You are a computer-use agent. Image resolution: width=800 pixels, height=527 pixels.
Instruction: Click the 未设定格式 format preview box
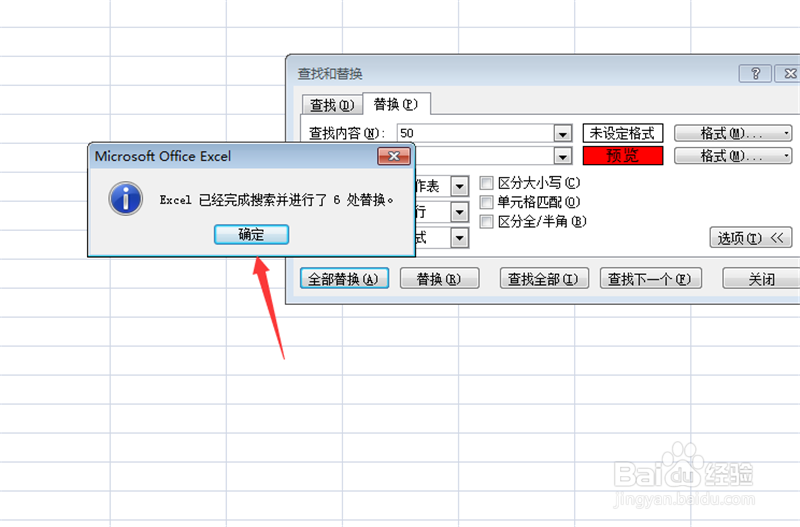pyautogui.click(x=622, y=133)
